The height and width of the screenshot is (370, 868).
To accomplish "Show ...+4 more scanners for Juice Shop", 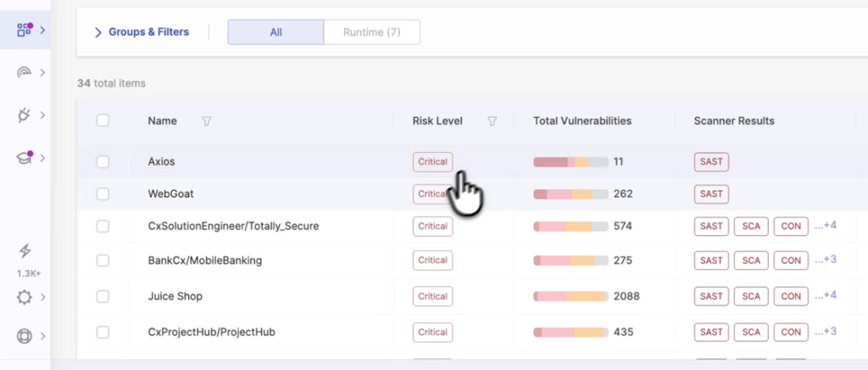I will pos(826,295).
